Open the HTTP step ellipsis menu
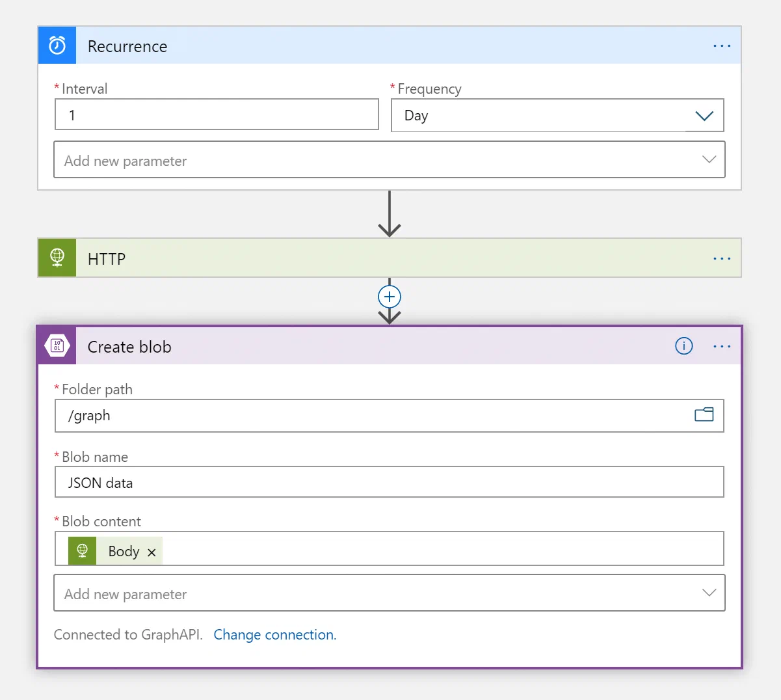This screenshot has width=781, height=700. coord(722,258)
